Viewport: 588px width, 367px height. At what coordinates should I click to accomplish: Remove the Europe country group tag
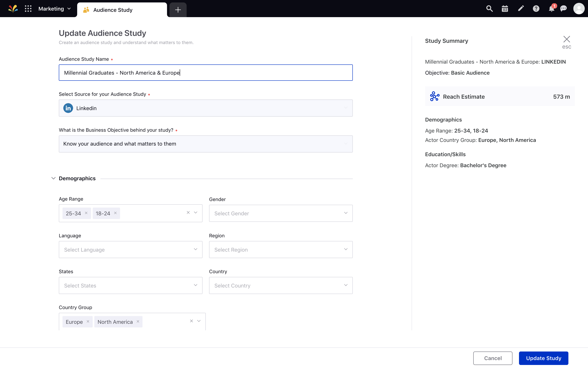pyautogui.click(x=88, y=321)
